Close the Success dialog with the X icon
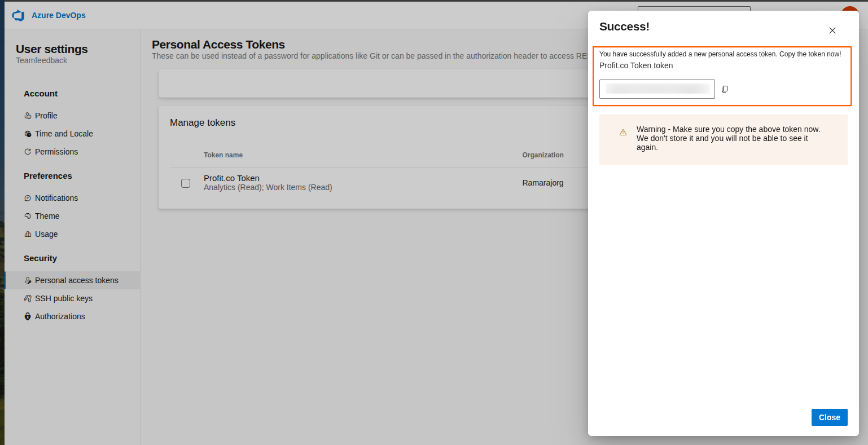The image size is (868, 445). [x=832, y=30]
